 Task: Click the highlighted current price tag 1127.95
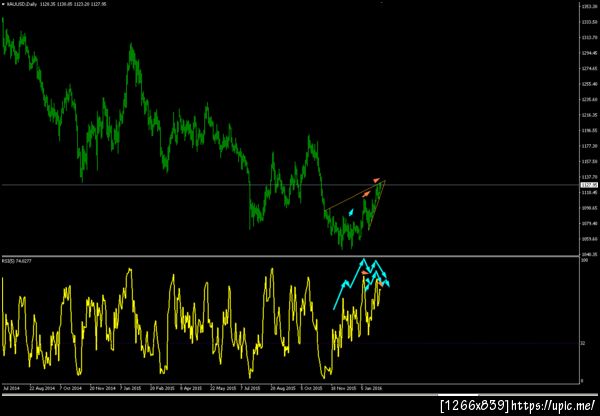point(589,185)
